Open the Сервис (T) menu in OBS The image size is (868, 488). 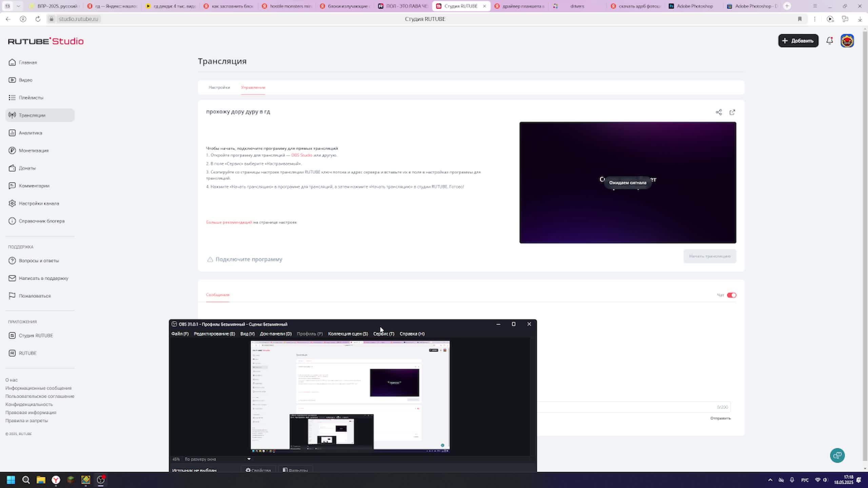pyautogui.click(x=383, y=334)
